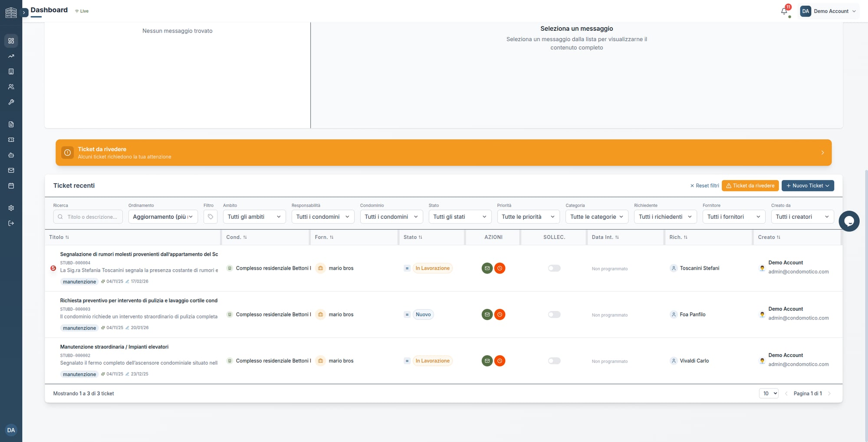Send email action for ticket STUBD-000004
The height and width of the screenshot is (442, 868).
(487, 268)
